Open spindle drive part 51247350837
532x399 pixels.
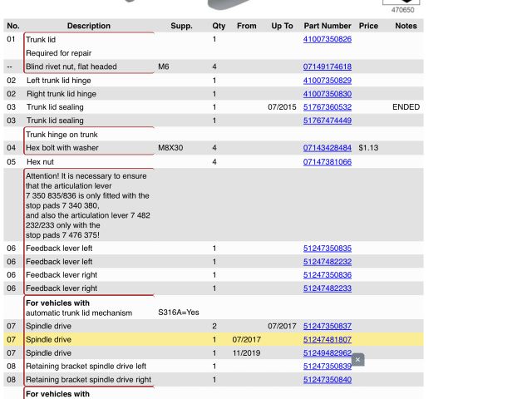click(x=327, y=327)
